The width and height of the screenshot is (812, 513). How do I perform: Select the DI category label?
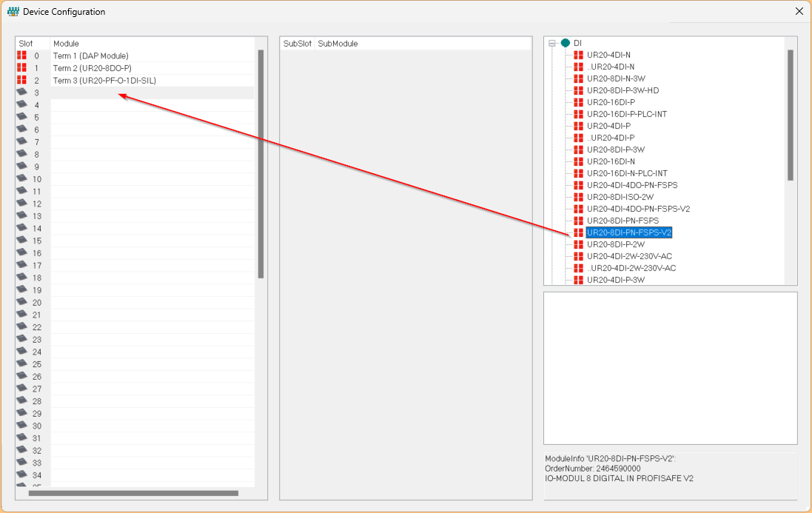coord(577,43)
